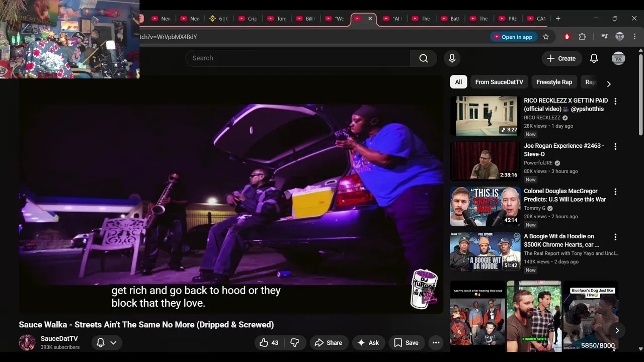Open RICO RECKLEZZ X GETTIN PAID video title
This screenshot has height=362, width=644.
tap(566, 105)
